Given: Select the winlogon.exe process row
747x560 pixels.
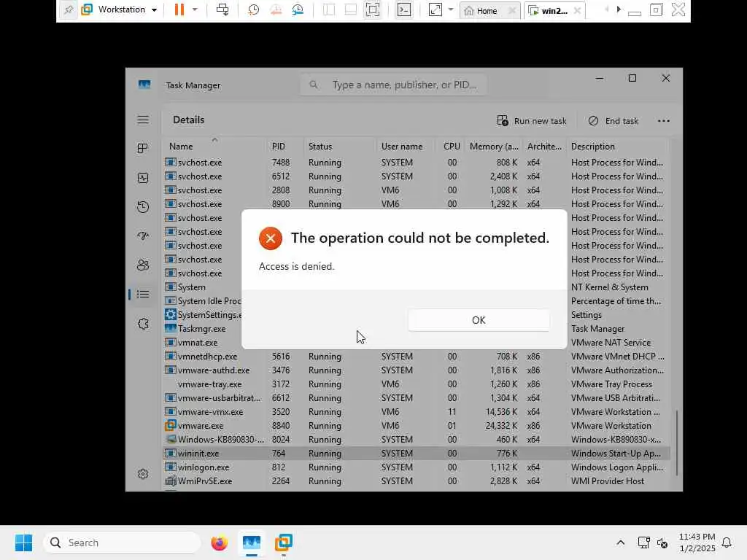Looking at the screenshot, I should click(x=417, y=467).
